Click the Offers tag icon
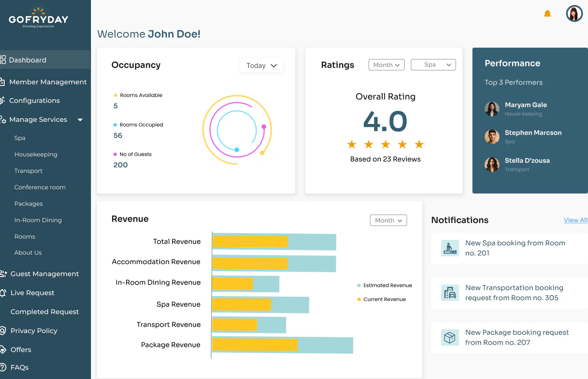Viewport: 588px width, 379px height. click(x=3, y=349)
